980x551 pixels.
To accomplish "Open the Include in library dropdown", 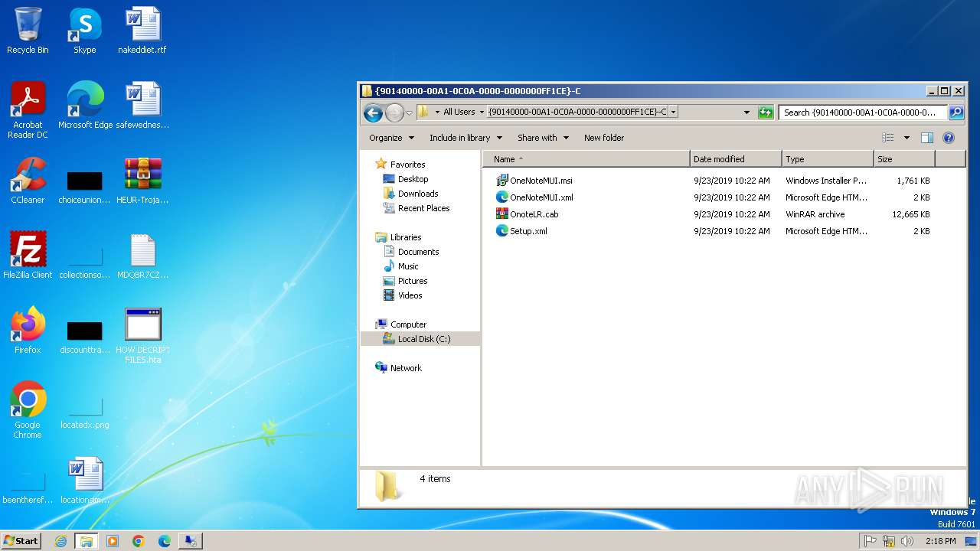I will tap(465, 138).
